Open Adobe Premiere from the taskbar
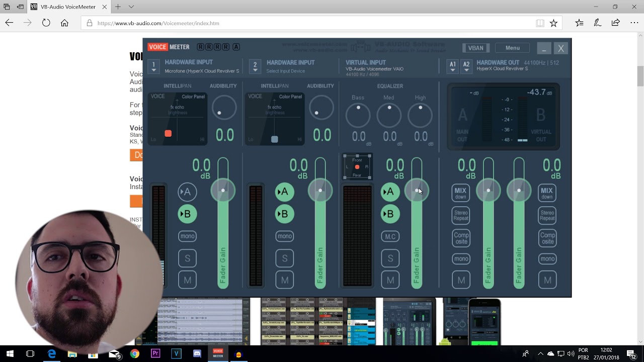This screenshot has height=362, width=644. point(155,354)
